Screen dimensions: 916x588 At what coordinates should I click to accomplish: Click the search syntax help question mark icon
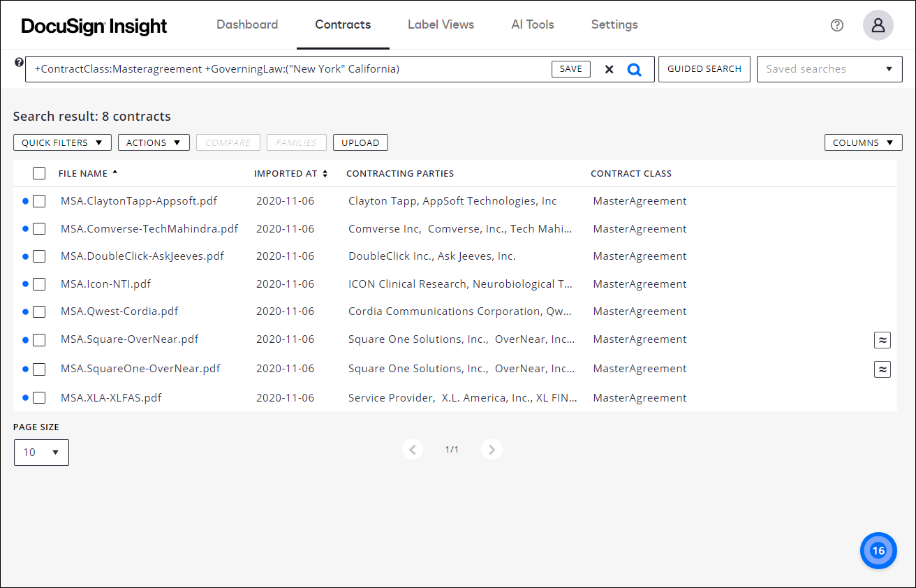[x=19, y=62]
